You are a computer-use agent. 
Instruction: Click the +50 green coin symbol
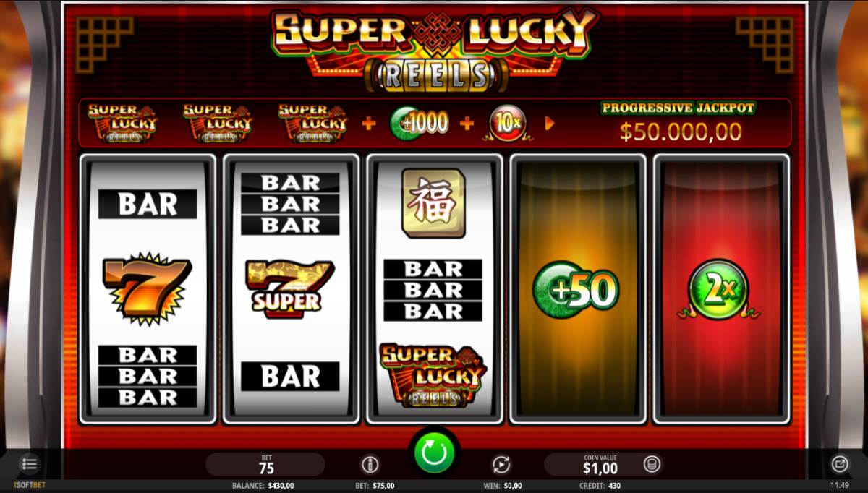576,290
